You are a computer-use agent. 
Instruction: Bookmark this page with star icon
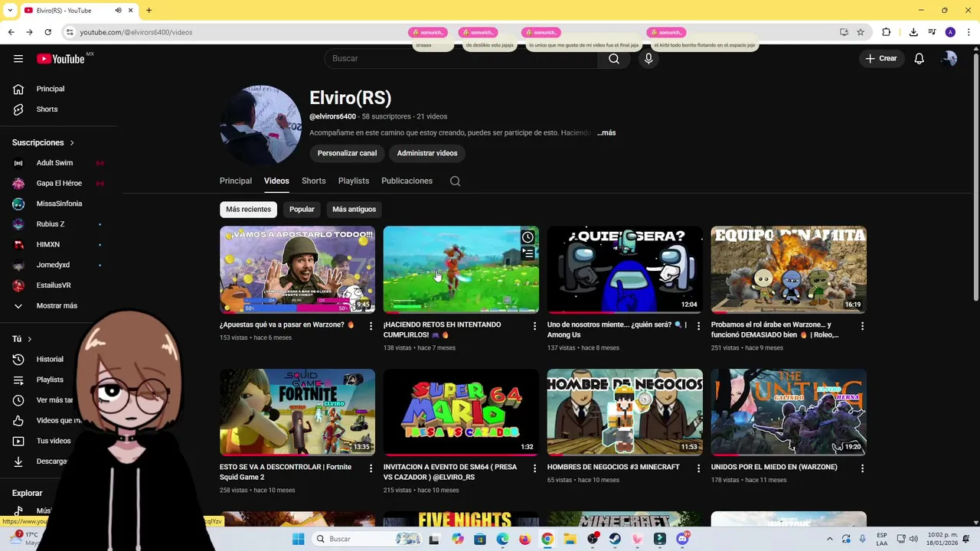861,32
